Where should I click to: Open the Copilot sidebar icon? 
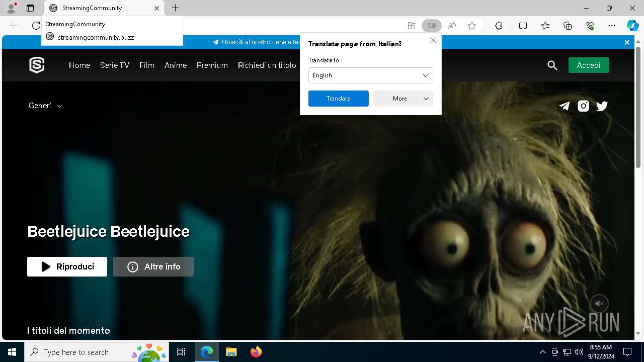click(x=632, y=26)
